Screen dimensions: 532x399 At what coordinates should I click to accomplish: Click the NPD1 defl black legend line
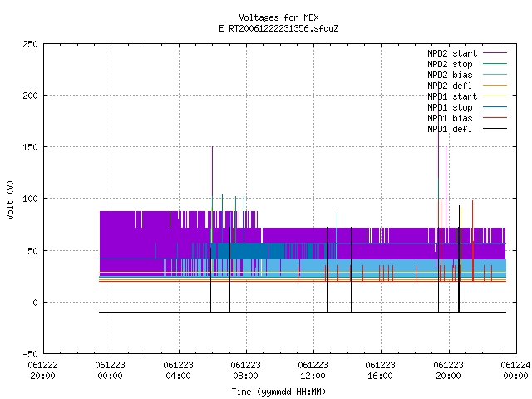coord(495,129)
